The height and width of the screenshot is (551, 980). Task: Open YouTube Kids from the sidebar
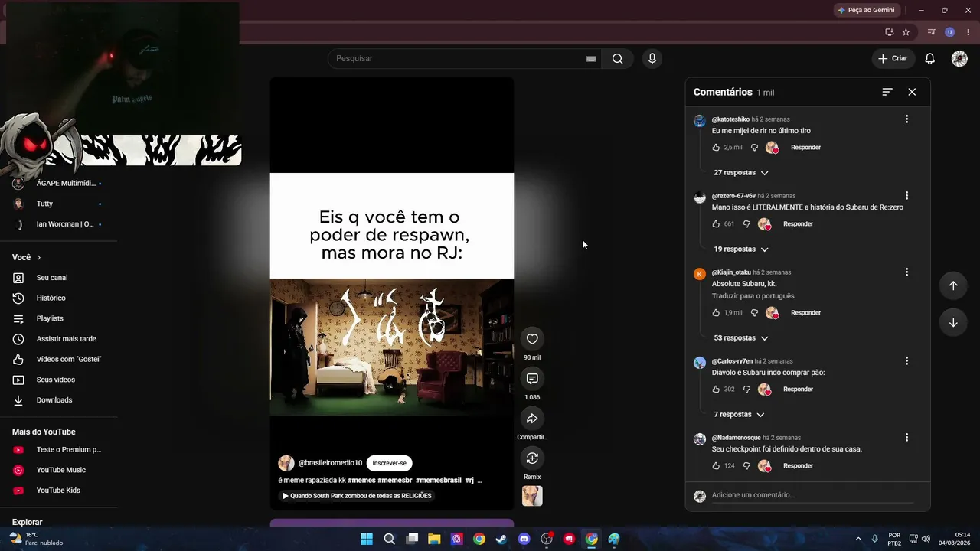click(58, 491)
